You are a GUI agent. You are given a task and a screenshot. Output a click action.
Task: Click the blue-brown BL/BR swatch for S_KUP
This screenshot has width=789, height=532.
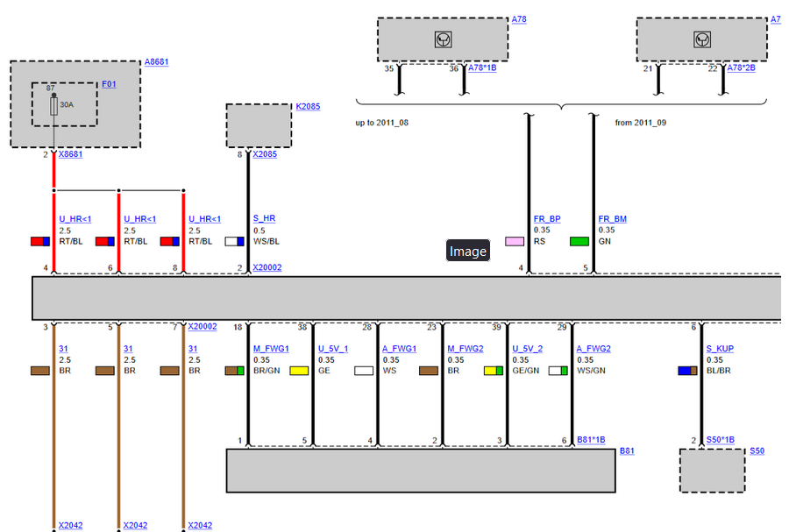click(x=687, y=371)
